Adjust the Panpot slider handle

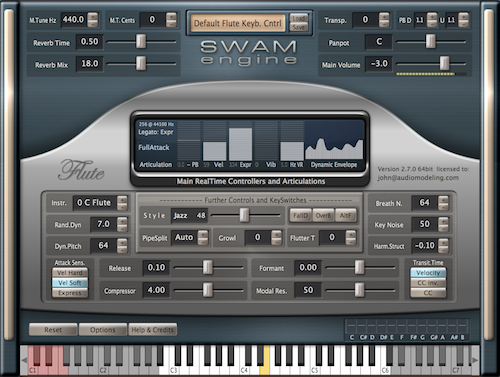pos(430,42)
